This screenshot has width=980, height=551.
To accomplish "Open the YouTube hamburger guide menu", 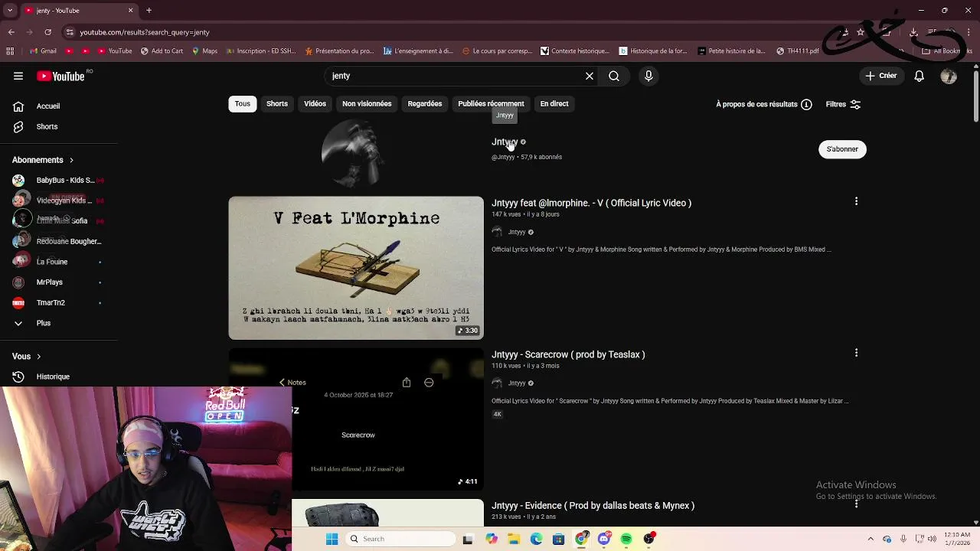I will [x=18, y=76].
